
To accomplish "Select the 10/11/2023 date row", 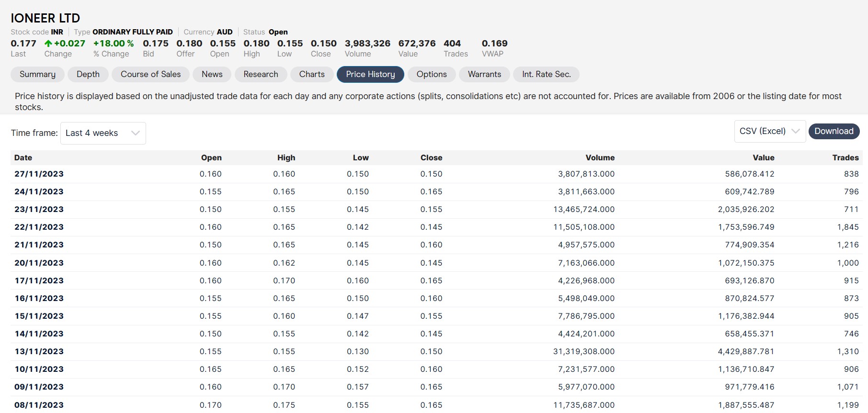I will 436,369.
